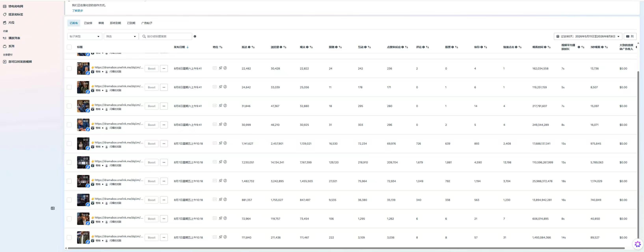Sort the 互动 column
Image resolution: width=644 pixels, height=252 pixels.
[369, 47]
